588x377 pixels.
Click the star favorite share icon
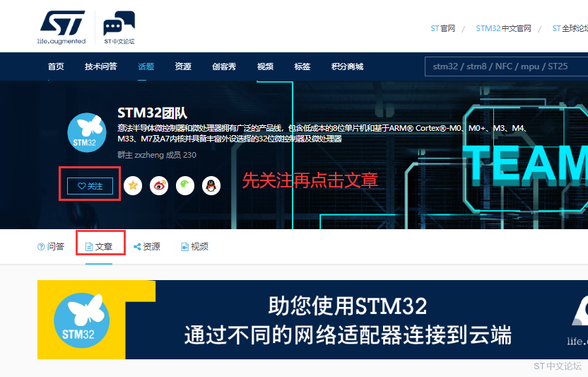pos(133,185)
